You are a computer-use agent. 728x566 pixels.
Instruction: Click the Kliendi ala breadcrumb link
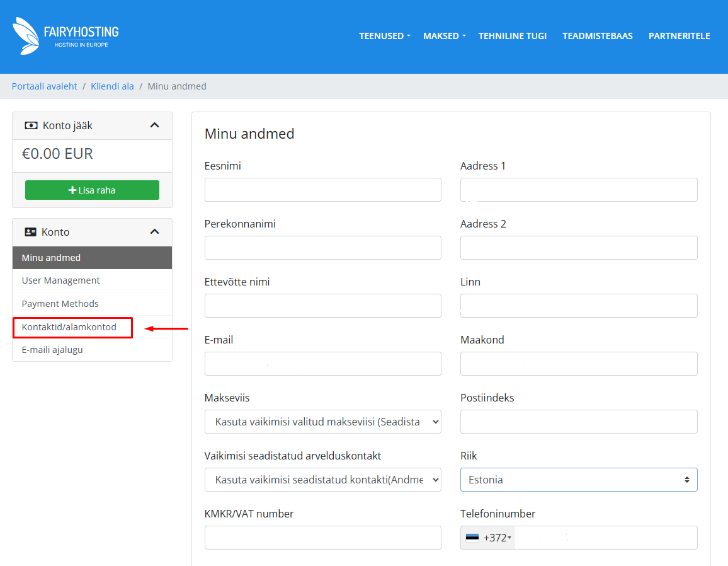[x=112, y=86]
